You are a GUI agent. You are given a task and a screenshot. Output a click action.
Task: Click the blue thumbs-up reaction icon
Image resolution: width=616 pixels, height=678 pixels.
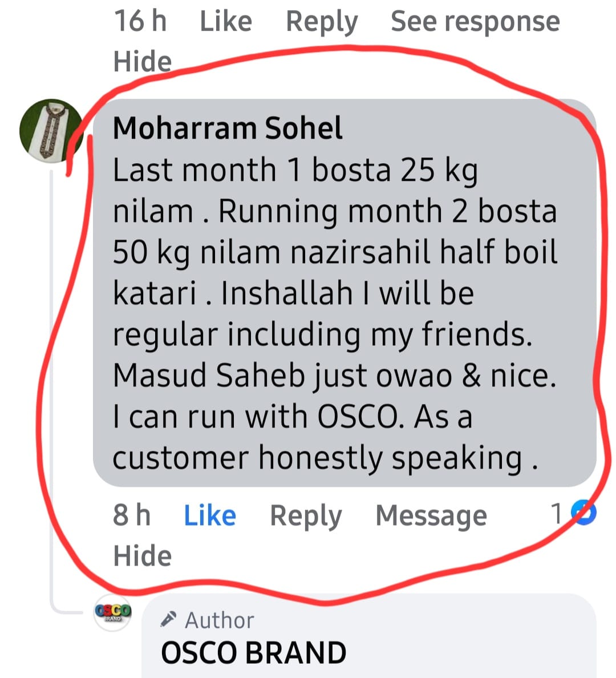pyautogui.click(x=584, y=513)
